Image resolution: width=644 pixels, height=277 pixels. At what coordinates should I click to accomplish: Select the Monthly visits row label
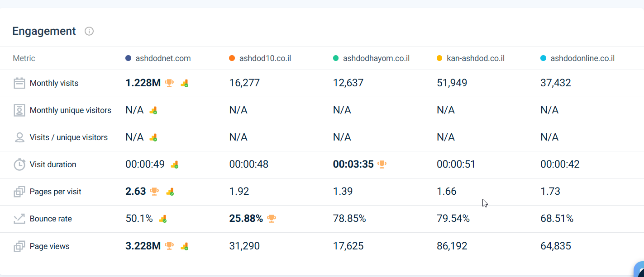tap(54, 83)
